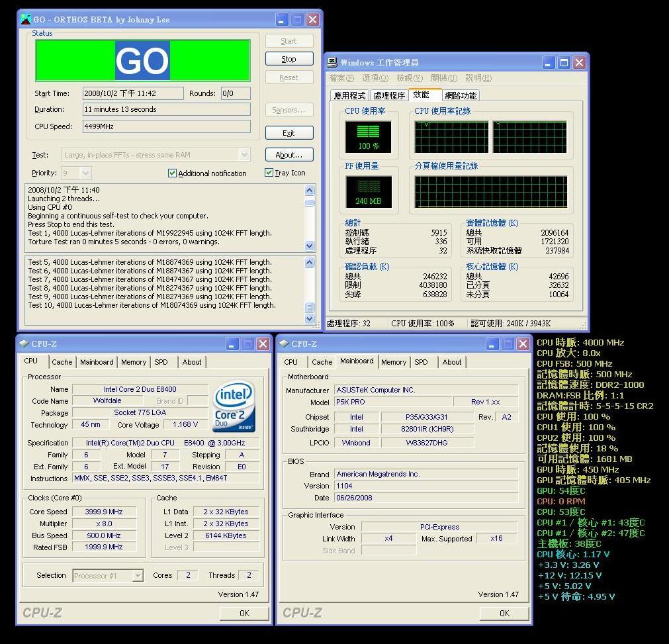Open the Priority dropdown in ORTHOS
This screenshot has width=669, height=644.
(85, 173)
